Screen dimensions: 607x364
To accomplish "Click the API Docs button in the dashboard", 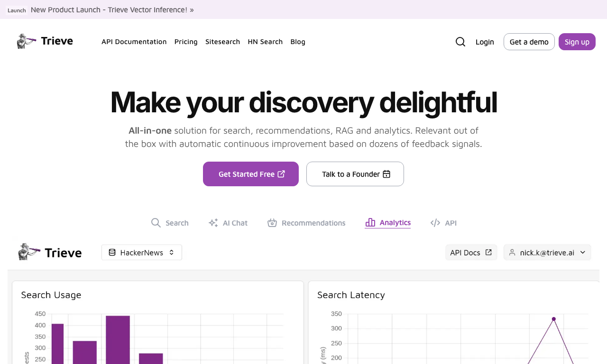I will point(471,253).
